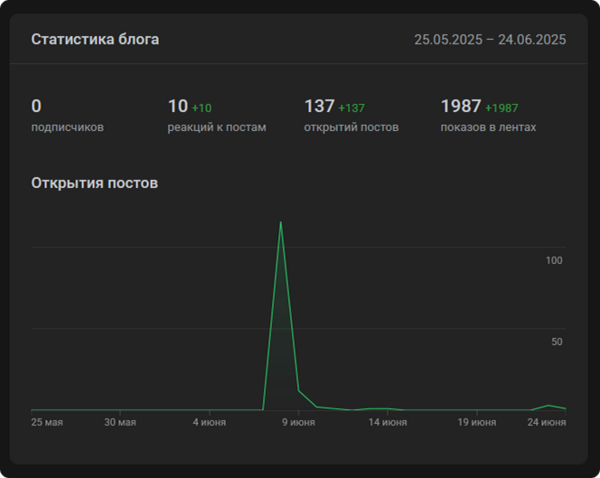Select the 10 реакций к постам statistic
The width and height of the screenshot is (600, 478).
click(x=216, y=116)
